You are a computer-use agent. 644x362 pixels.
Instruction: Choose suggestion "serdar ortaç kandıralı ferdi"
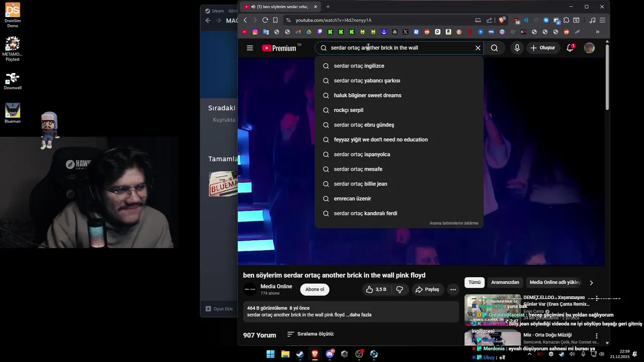[x=399, y=213]
